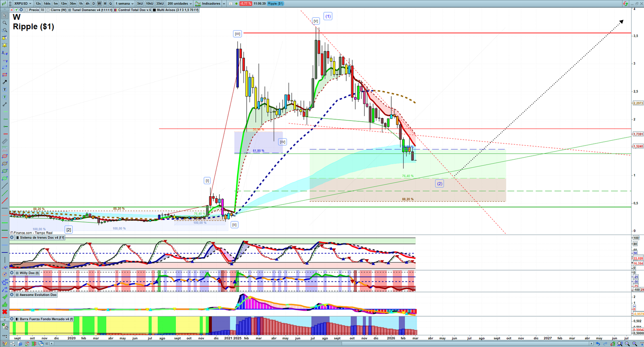Activate the magnifier zoom tool

(4, 23)
